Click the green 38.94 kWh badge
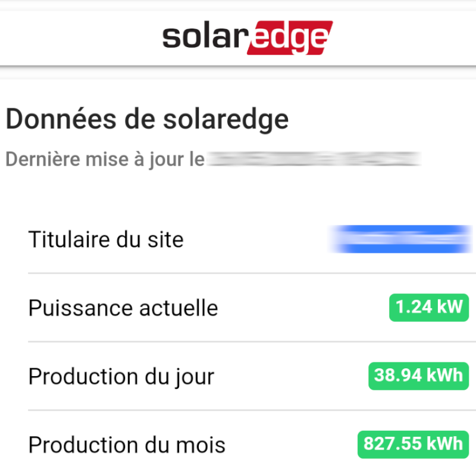 pos(419,376)
